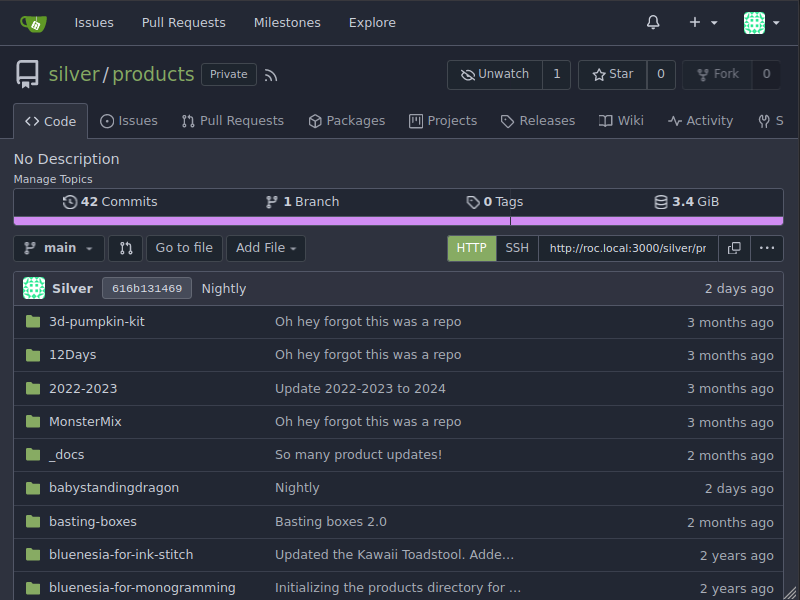Image resolution: width=800 pixels, height=600 pixels.
Task: Open the Wiki tab
Action: pyautogui.click(x=621, y=121)
